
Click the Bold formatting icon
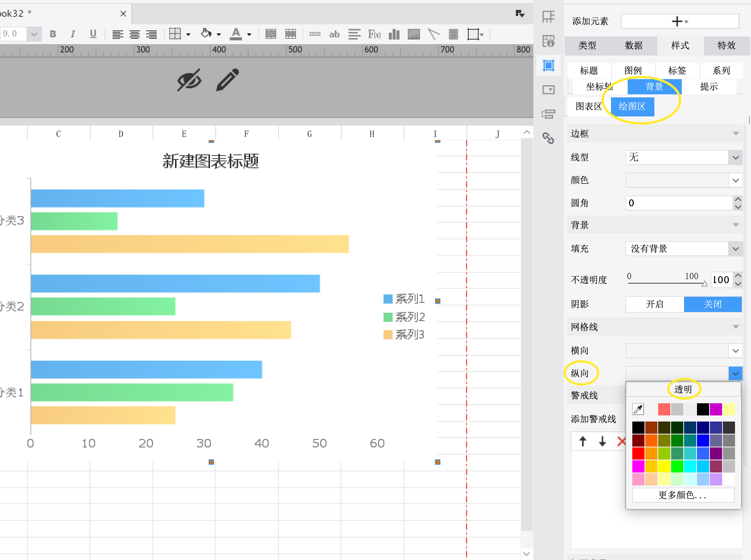pyautogui.click(x=53, y=34)
